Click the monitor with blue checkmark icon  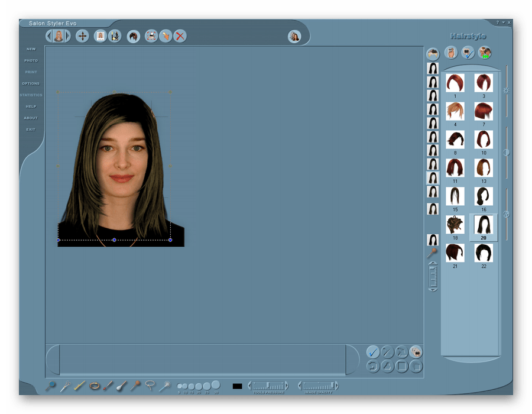click(x=468, y=53)
